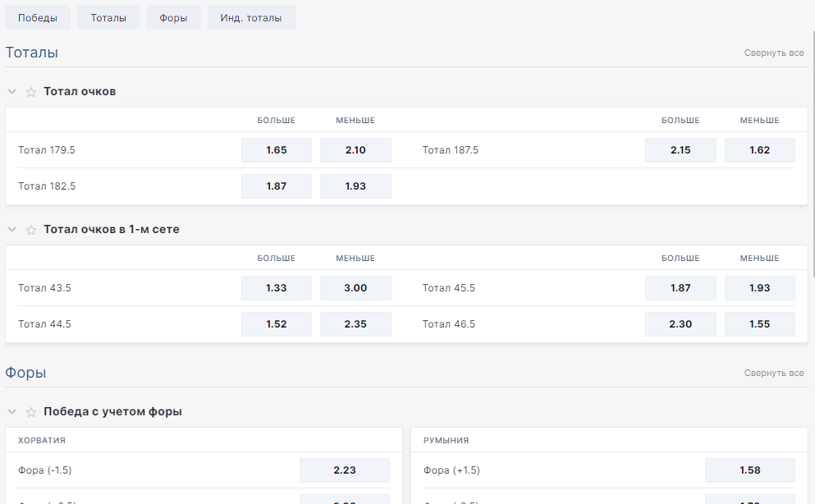
Task: Click the Тотал очков в 1-м сете title
Action: (x=112, y=229)
